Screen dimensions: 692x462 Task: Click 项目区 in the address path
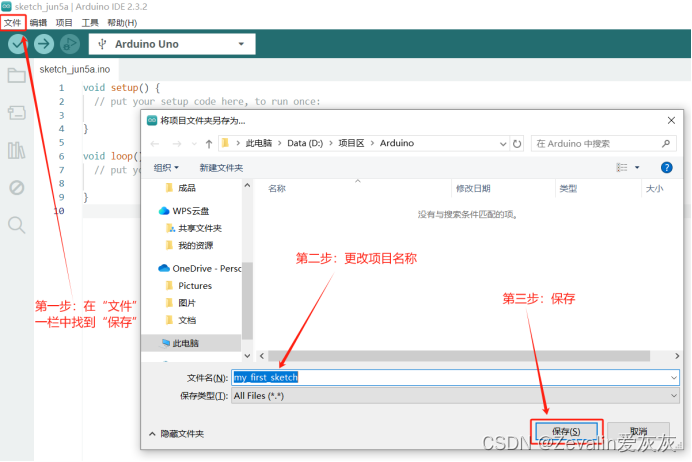pos(351,143)
